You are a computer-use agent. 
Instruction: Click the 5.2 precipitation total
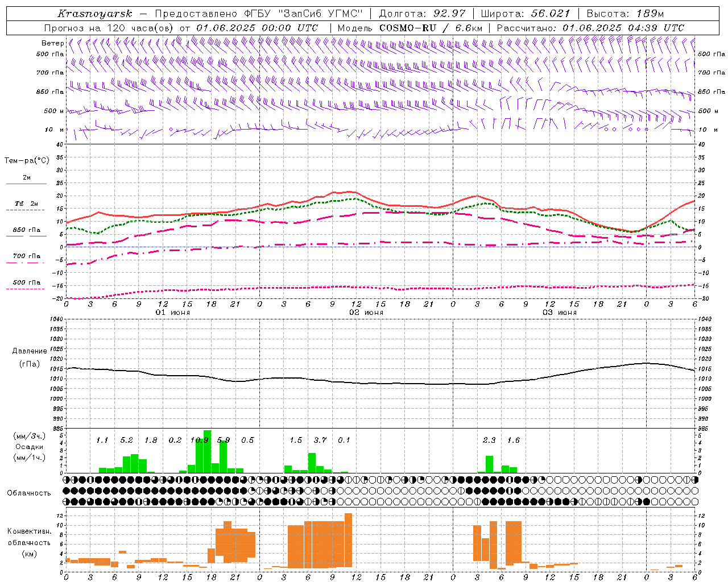pyautogui.click(x=126, y=440)
